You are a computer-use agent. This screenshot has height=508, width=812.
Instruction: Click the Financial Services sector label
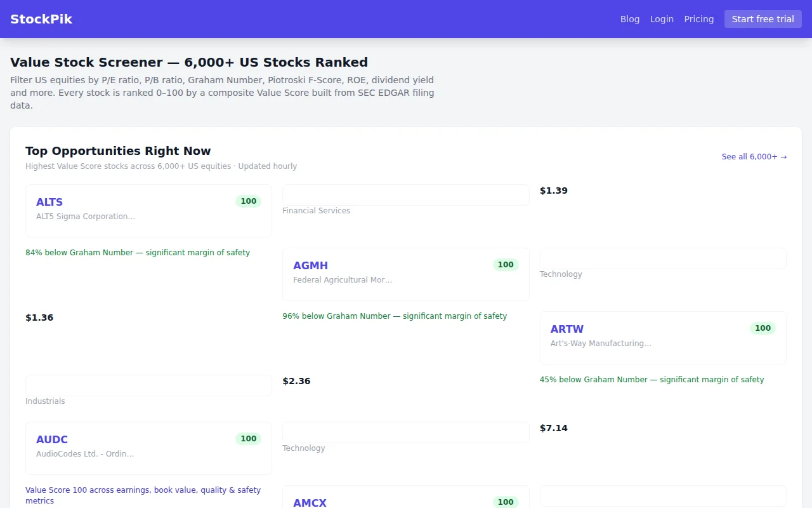[317, 211]
